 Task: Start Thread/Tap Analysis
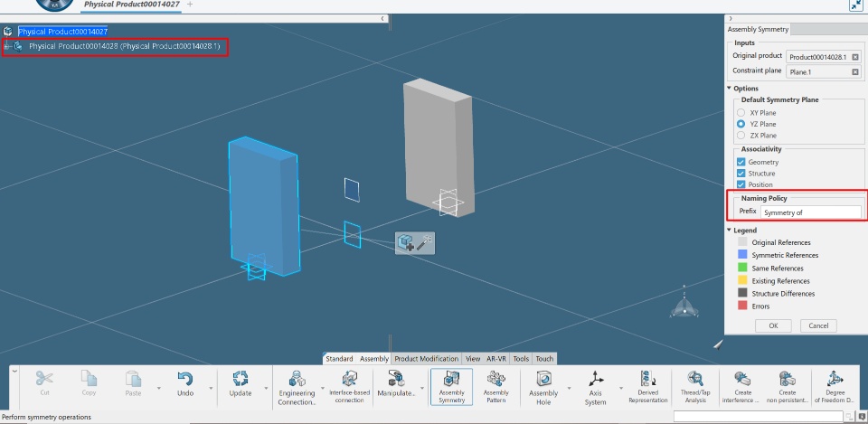695,386
